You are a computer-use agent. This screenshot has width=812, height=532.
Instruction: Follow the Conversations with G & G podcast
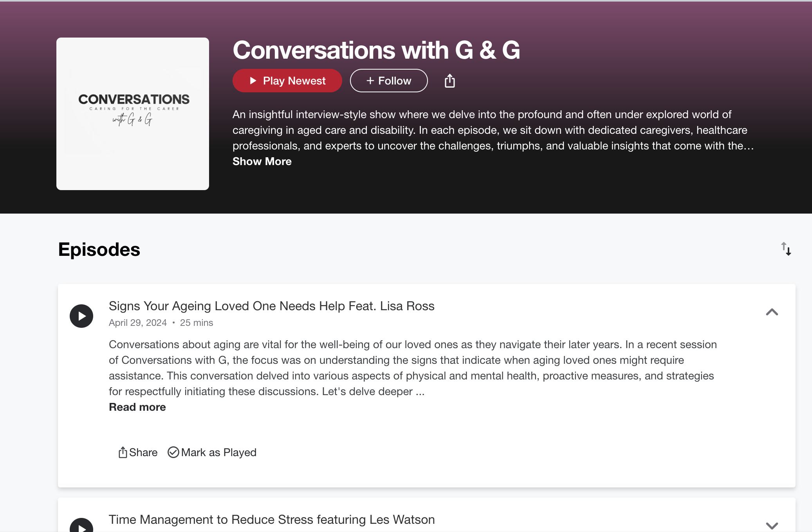point(388,81)
